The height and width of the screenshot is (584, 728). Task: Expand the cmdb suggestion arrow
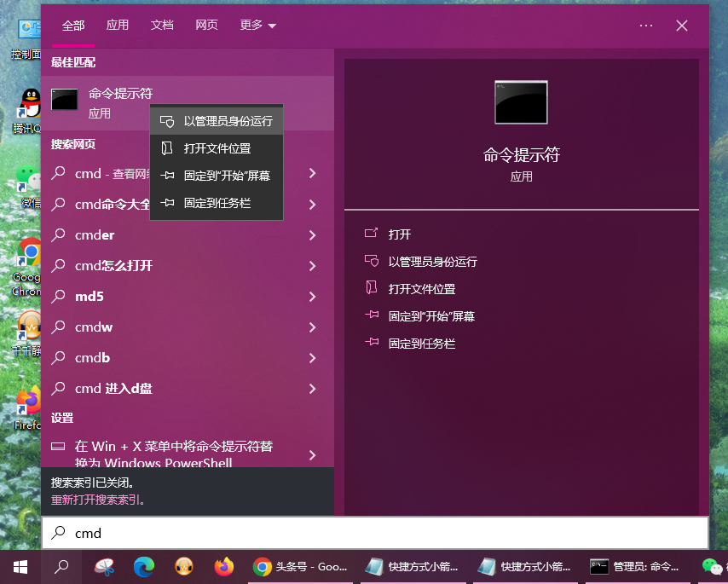coord(313,358)
